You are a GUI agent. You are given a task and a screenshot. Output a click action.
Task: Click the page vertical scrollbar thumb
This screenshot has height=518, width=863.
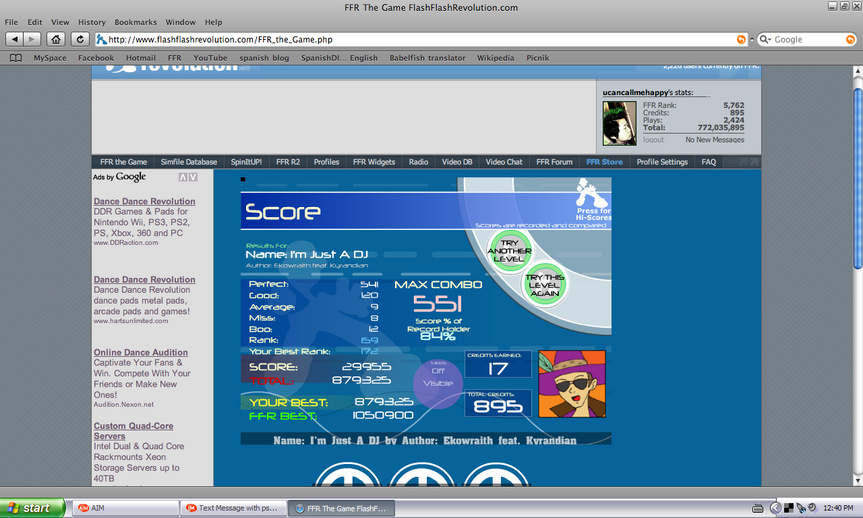pyautogui.click(x=857, y=178)
